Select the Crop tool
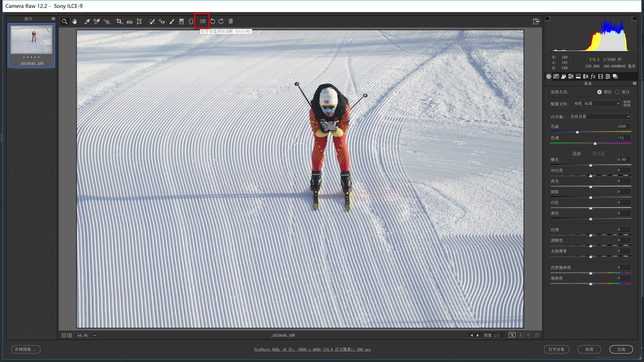 [x=119, y=21]
